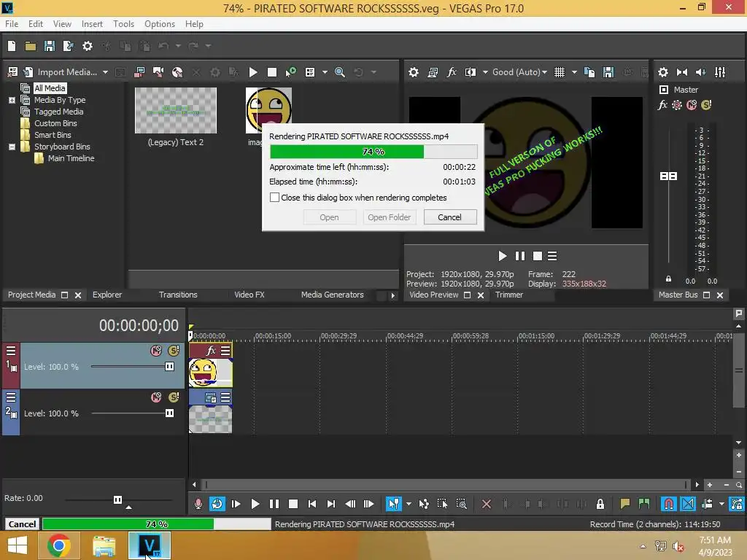
Task: Copy snapshot to clipboard in Video Preview
Action: coord(589,72)
